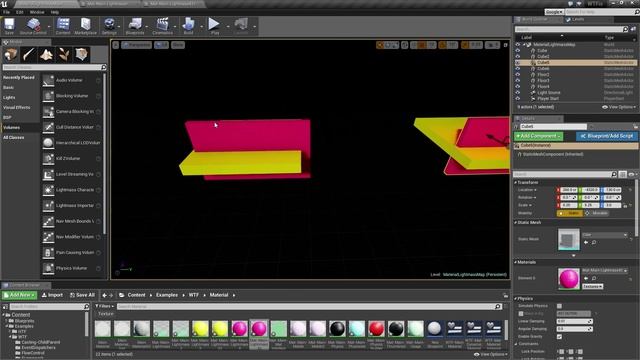The image size is (640, 360).
Task: Open the viewport Show dropdown
Action: [x=178, y=45]
